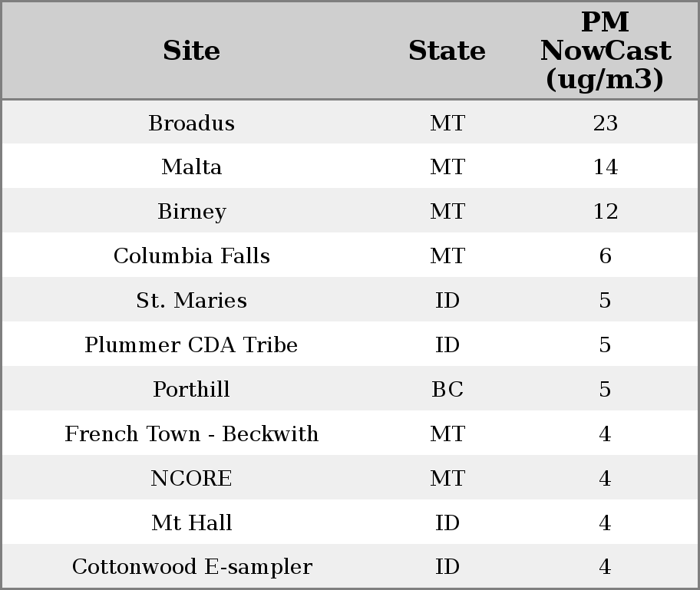700x590 pixels.
Task: Click the Birney site name
Action: click(x=191, y=212)
